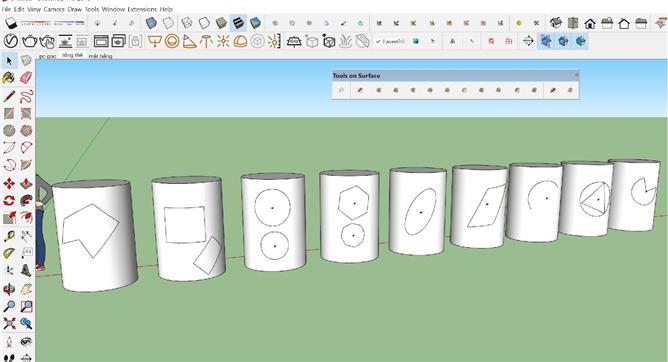Start V-Ray interactive render

point(47,41)
